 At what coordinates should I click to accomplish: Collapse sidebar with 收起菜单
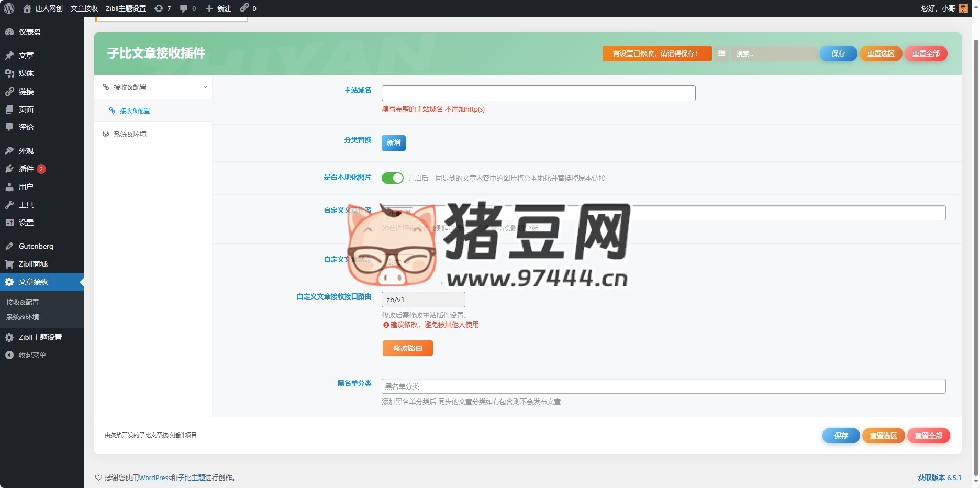32,355
